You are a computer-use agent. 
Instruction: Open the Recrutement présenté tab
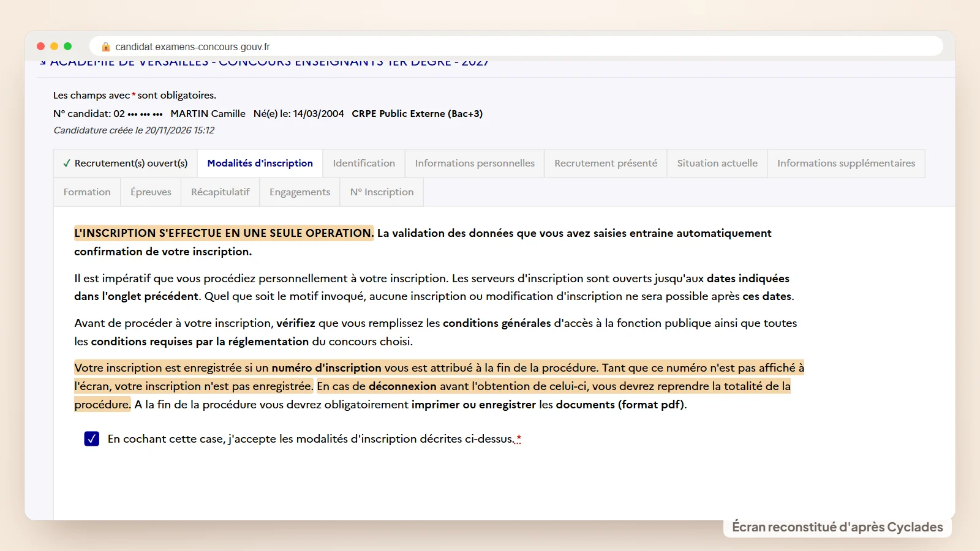pyautogui.click(x=606, y=163)
